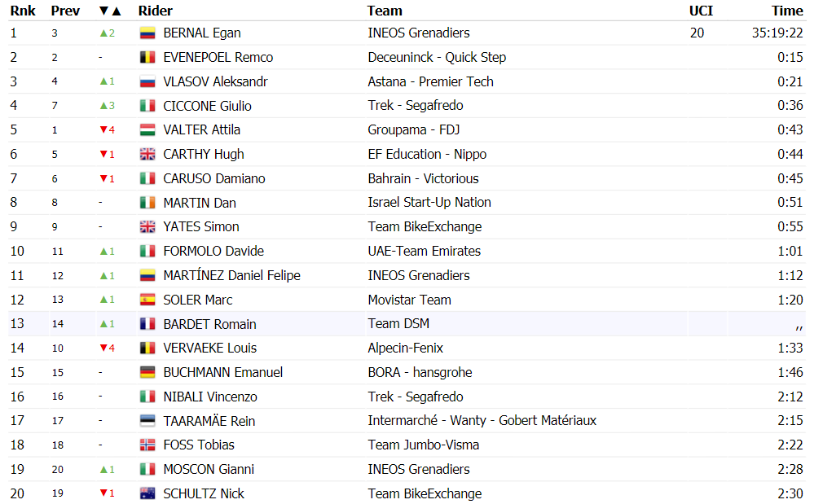Viewport: 814px width, 504px height.
Task: Click the 2:30 time gap for SCHULTZ
Action: click(790, 493)
